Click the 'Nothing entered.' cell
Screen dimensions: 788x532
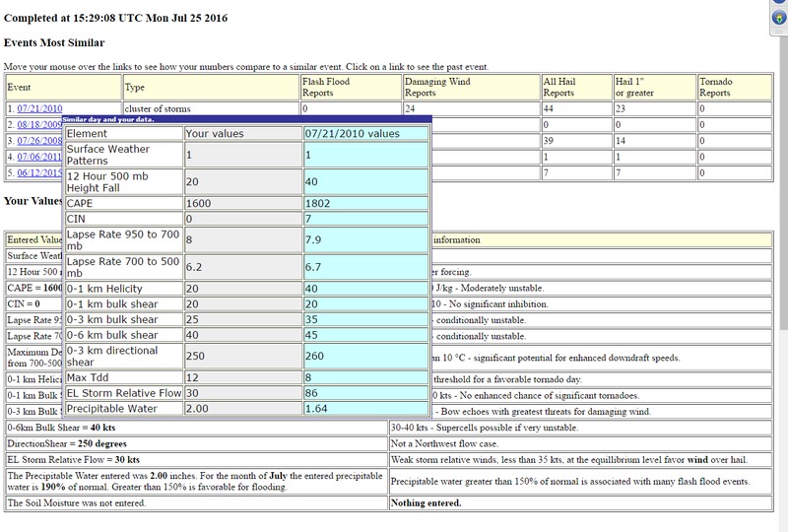pos(580,502)
